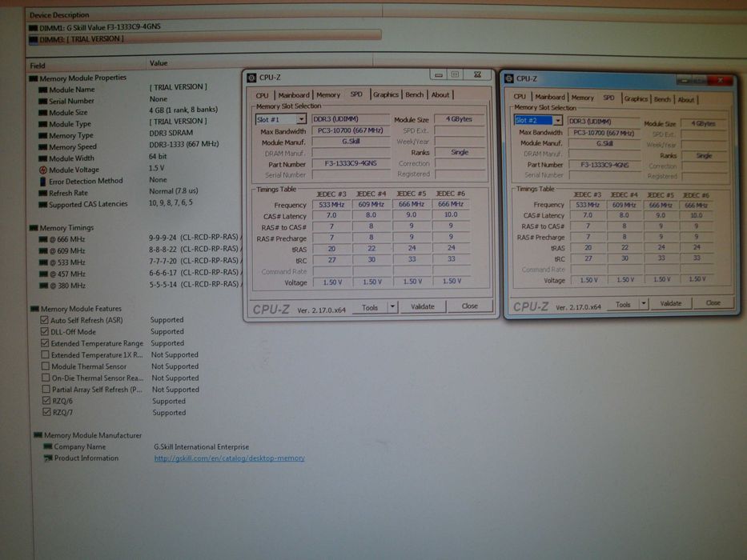747x560 pixels.
Task: Open Bench tab in left CPU-Z
Action: [414, 94]
